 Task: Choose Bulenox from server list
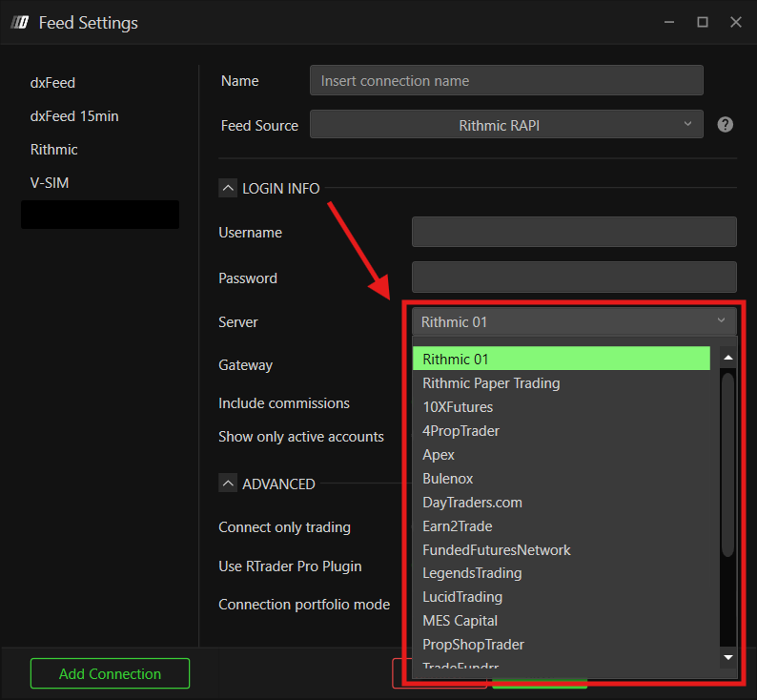pos(562,479)
